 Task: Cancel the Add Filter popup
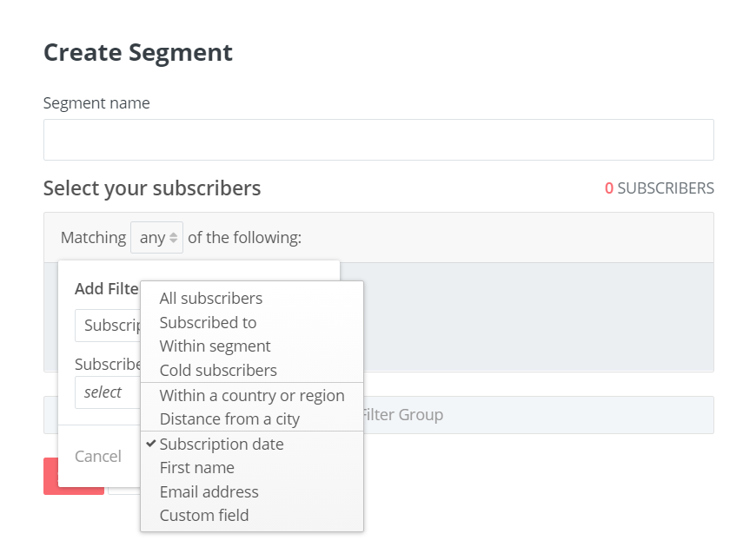[98, 457]
